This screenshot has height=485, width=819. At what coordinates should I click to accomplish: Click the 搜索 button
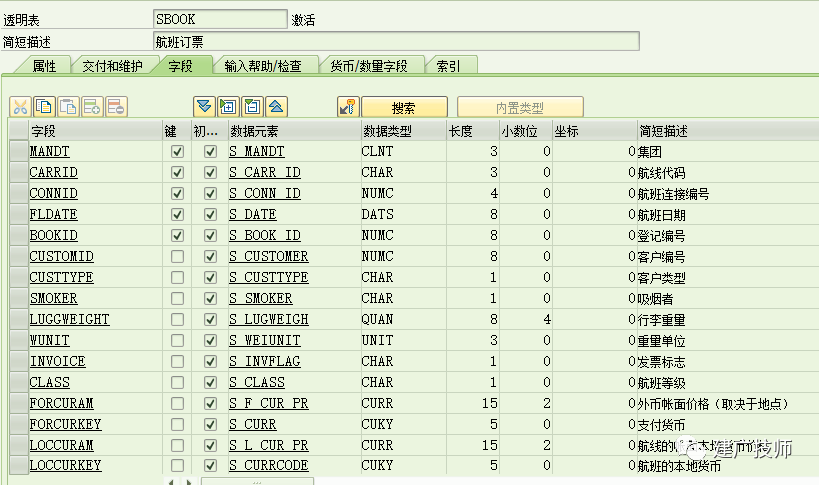point(404,108)
